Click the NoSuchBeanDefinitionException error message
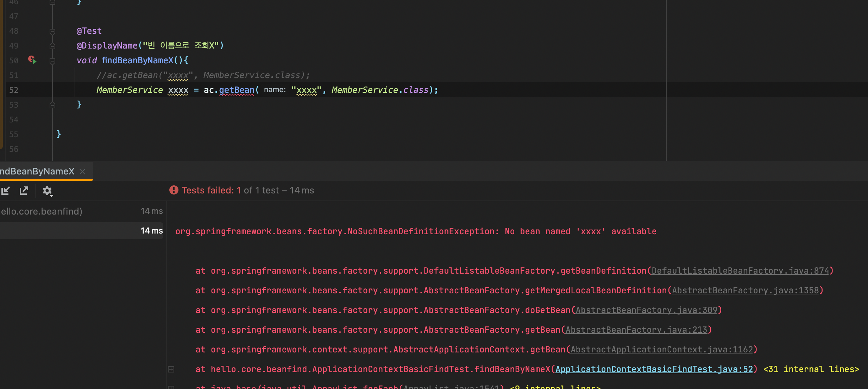This screenshot has width=868, height=389. [416, 231]
